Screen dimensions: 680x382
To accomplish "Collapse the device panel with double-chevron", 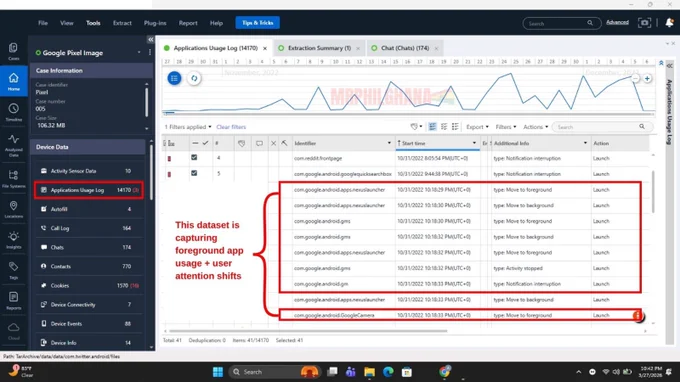I will point(150,39).
